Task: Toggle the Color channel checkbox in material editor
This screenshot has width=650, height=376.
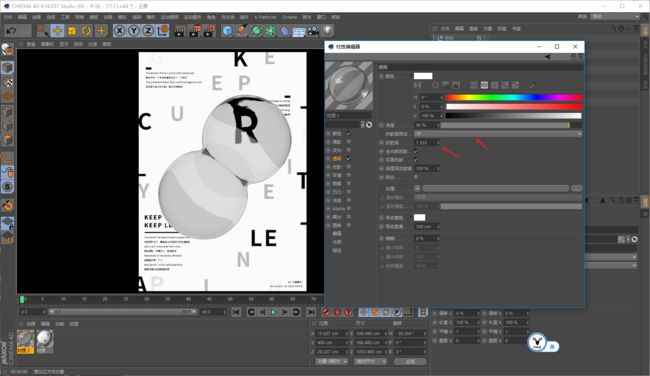Action: [x=349, y=133]
